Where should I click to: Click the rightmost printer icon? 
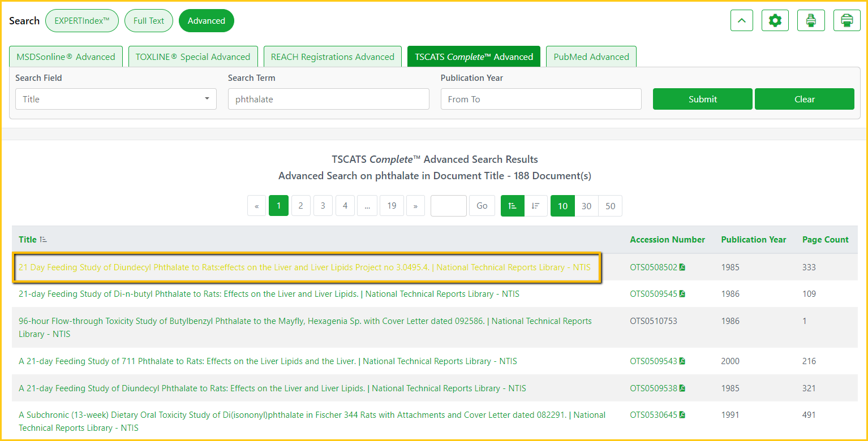846,21
